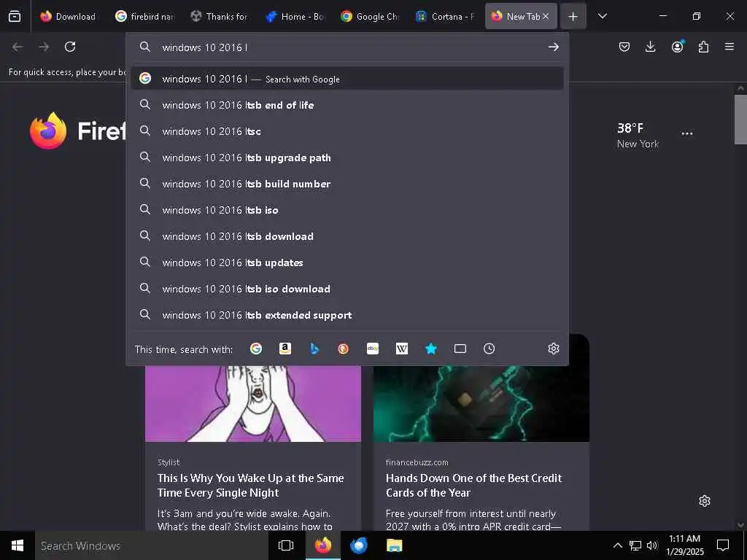Select suggestion 'ltsb iso download'
This screenshot has width=747, height=560.
coord(347,288)
